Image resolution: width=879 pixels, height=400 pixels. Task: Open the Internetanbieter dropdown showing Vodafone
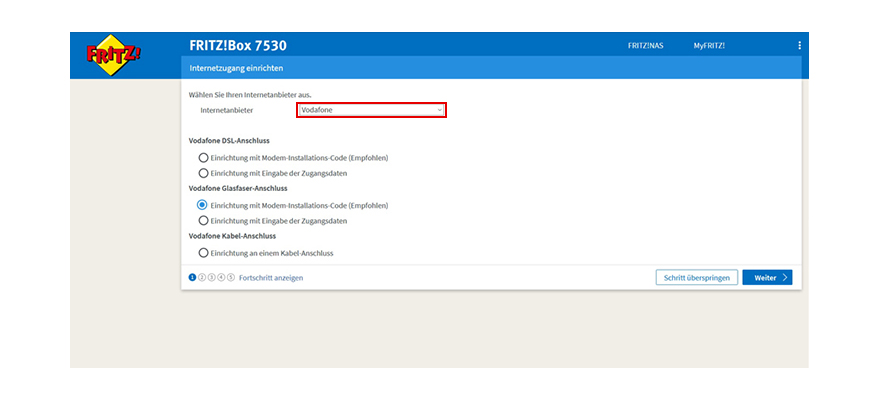(x=371, y=110)
